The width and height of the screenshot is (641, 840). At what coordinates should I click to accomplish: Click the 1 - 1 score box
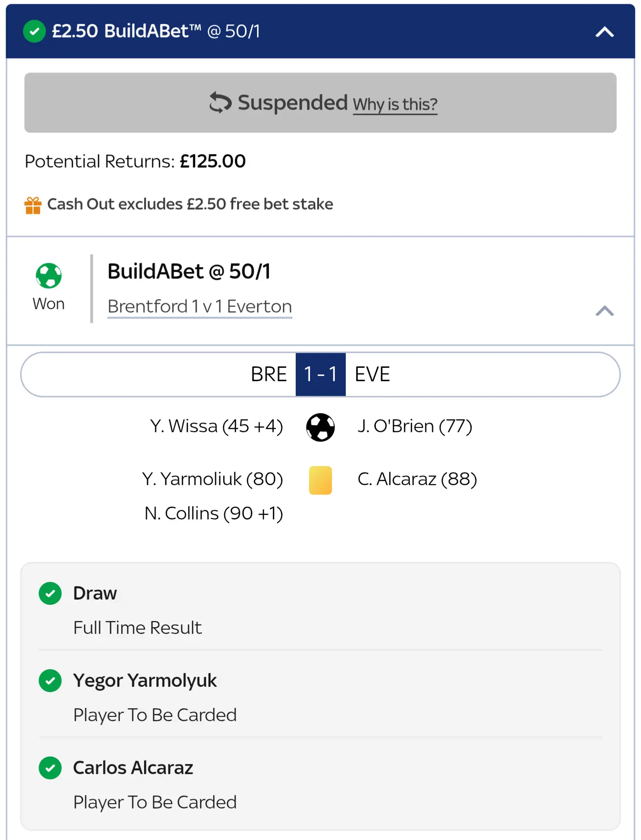pyautogui.click(x=320, y=374)
